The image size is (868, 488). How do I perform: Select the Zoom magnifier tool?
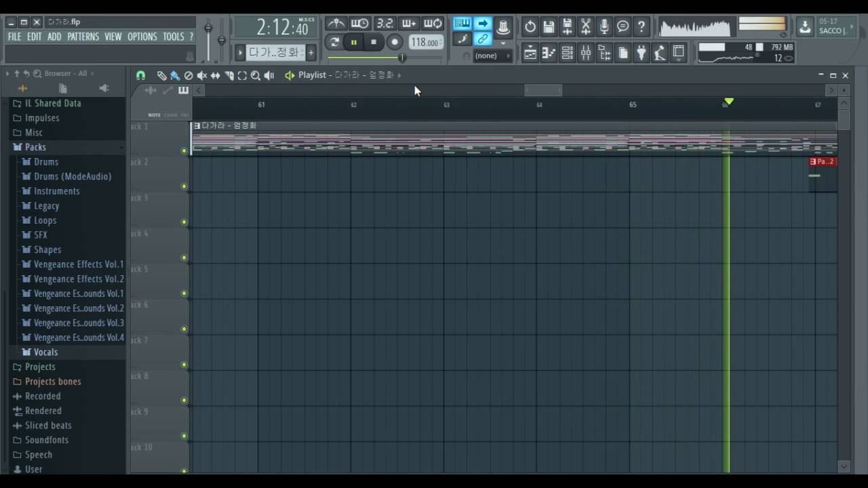[x=256, y=75]
